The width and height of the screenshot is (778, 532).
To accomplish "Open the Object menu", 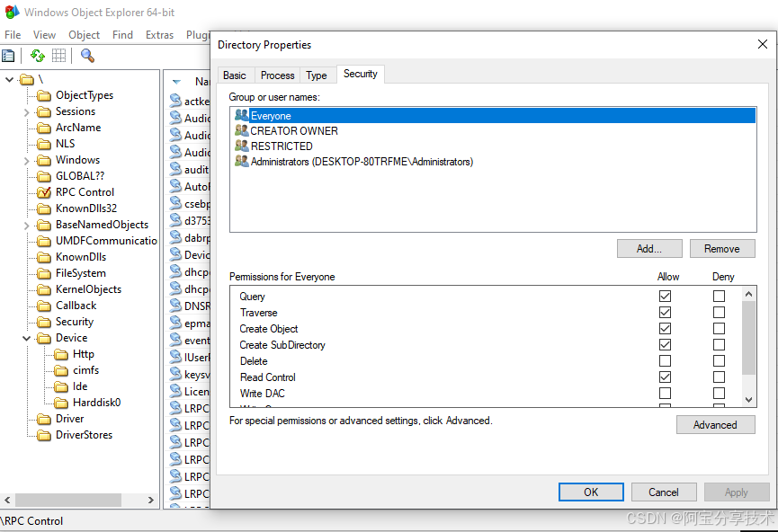I will pyautogui.click(x=84, y=35).
